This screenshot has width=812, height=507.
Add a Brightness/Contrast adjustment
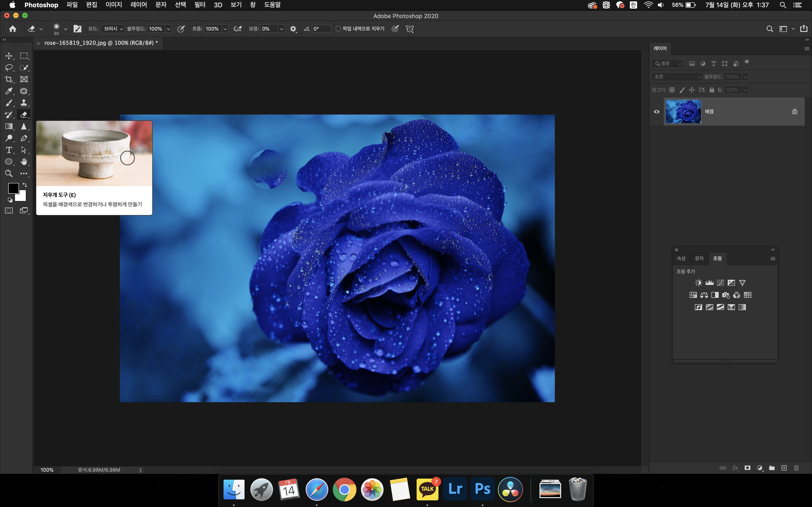(698, 283)
